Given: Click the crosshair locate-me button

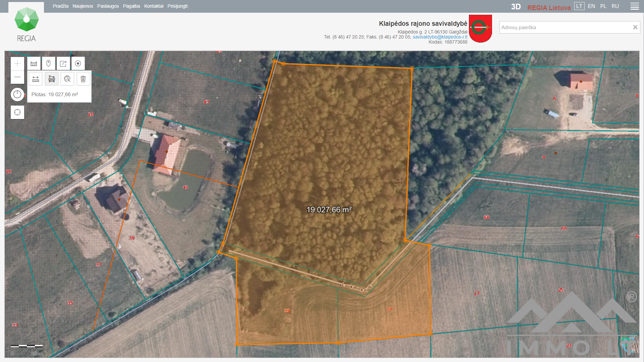Looking at the screenshot, I should point(17,112).
